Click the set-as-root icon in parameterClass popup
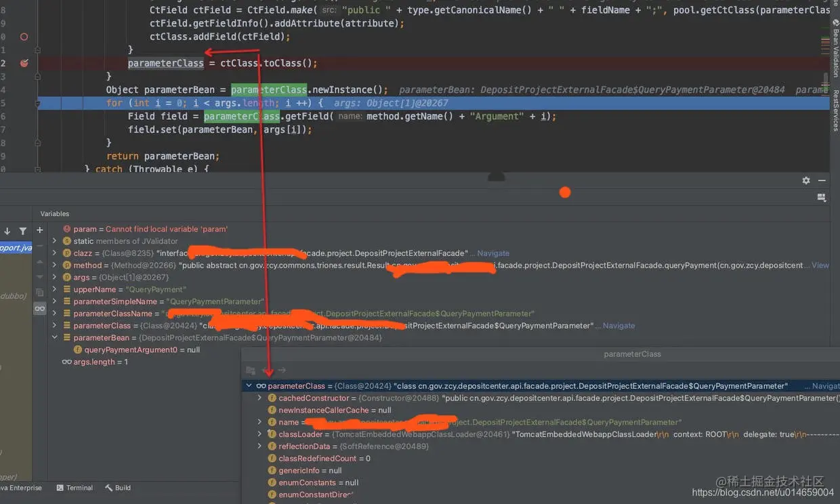840x504 pixels. 251,370
